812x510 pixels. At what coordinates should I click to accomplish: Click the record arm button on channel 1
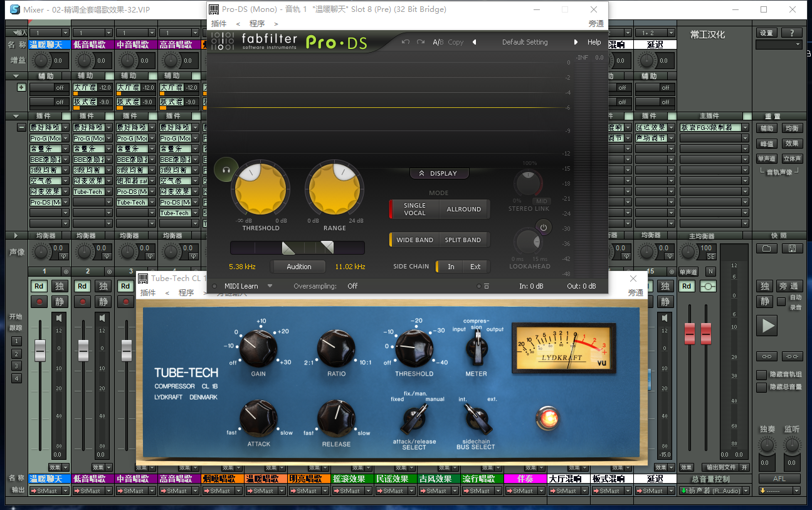click(40, 301)
